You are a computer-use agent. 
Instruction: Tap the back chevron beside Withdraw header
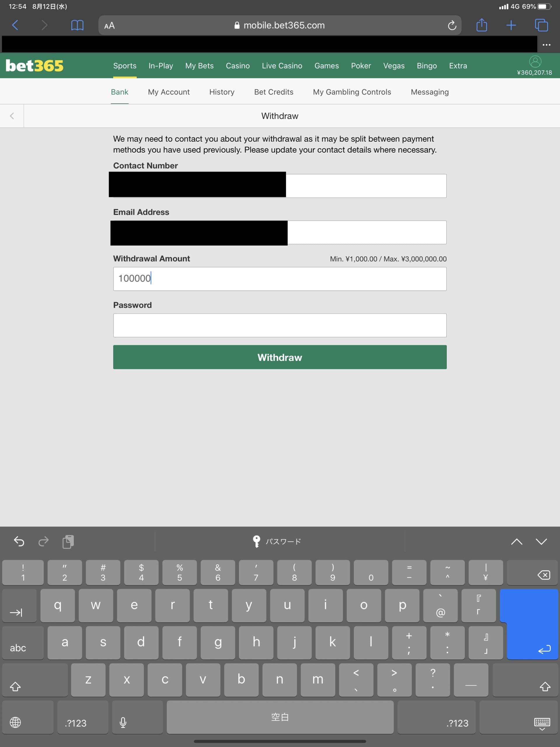click(x=12, y=116)
